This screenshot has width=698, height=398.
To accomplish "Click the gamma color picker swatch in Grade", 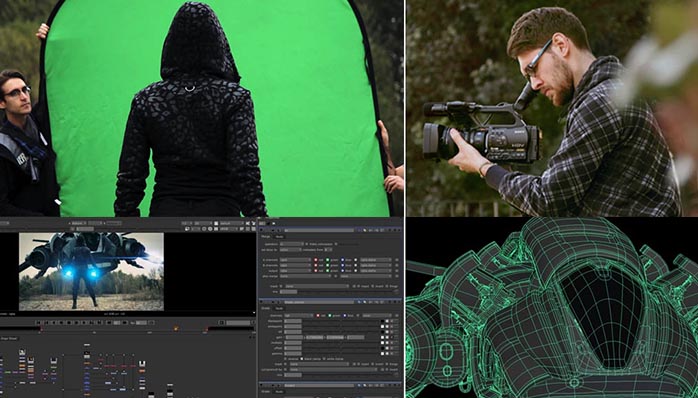I will tap(382, 353).
